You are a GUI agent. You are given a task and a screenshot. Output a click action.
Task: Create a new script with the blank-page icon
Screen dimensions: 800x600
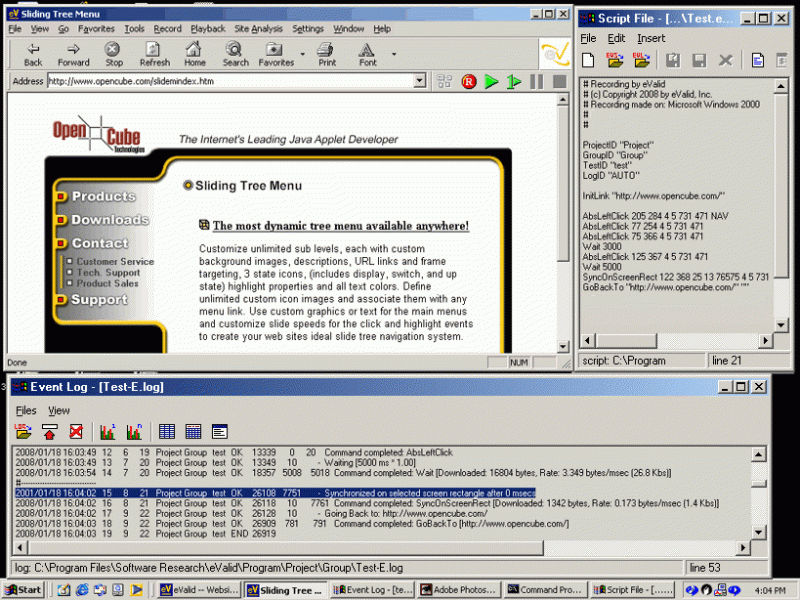[588, 59]
